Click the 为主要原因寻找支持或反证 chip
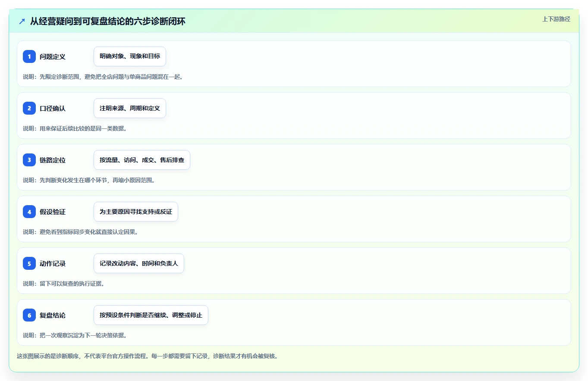This screenshot has height=381, width=588. [x=136, y=212]
